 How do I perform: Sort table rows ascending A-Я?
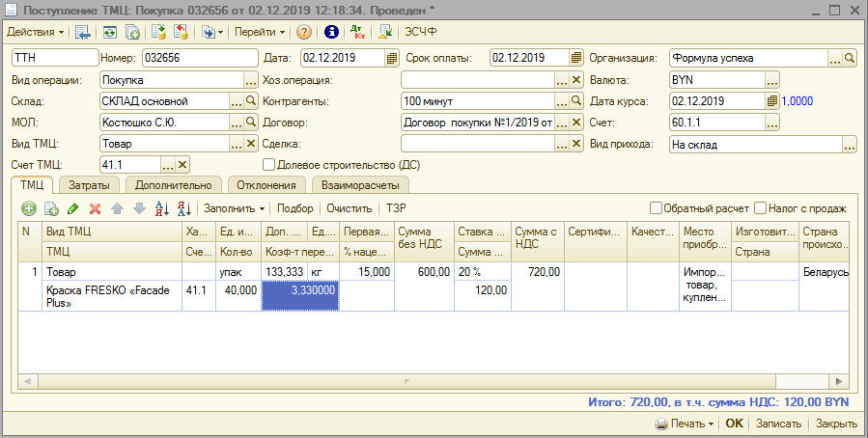(161, 208)
